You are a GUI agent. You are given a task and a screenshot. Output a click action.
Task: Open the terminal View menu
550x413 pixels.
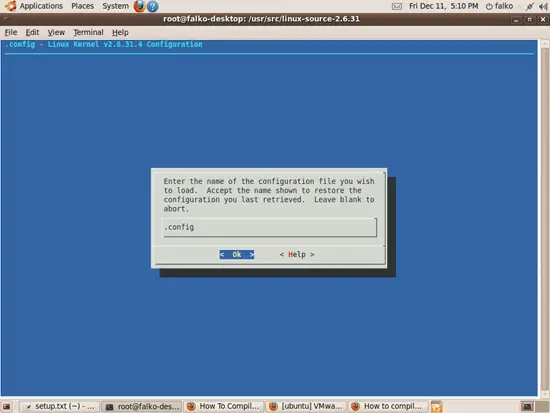point(56,32)
